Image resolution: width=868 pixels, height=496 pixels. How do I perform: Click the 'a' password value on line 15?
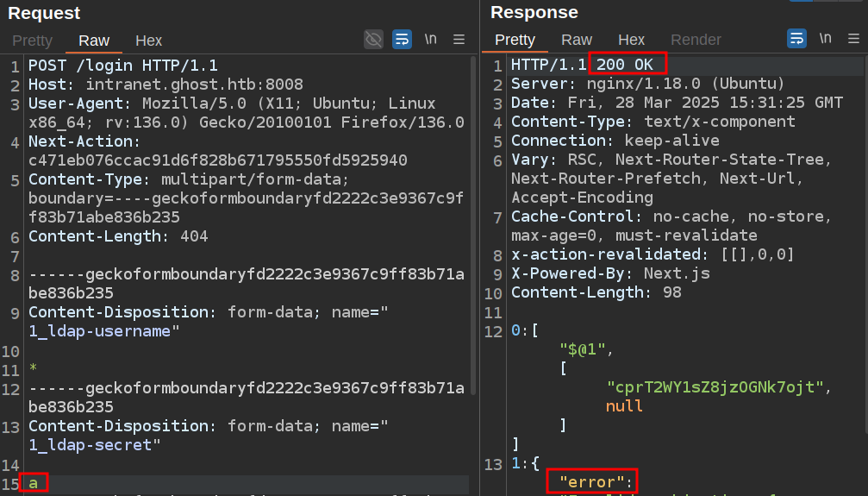click(34, 483)
